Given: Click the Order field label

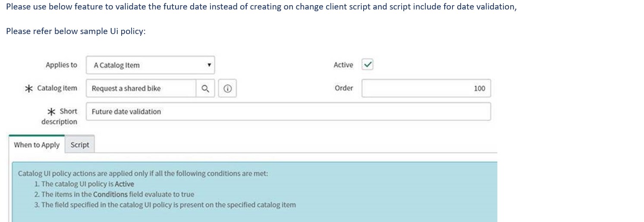Looking at the screenshot, I should pyautogui.click(x=344, y=88).
